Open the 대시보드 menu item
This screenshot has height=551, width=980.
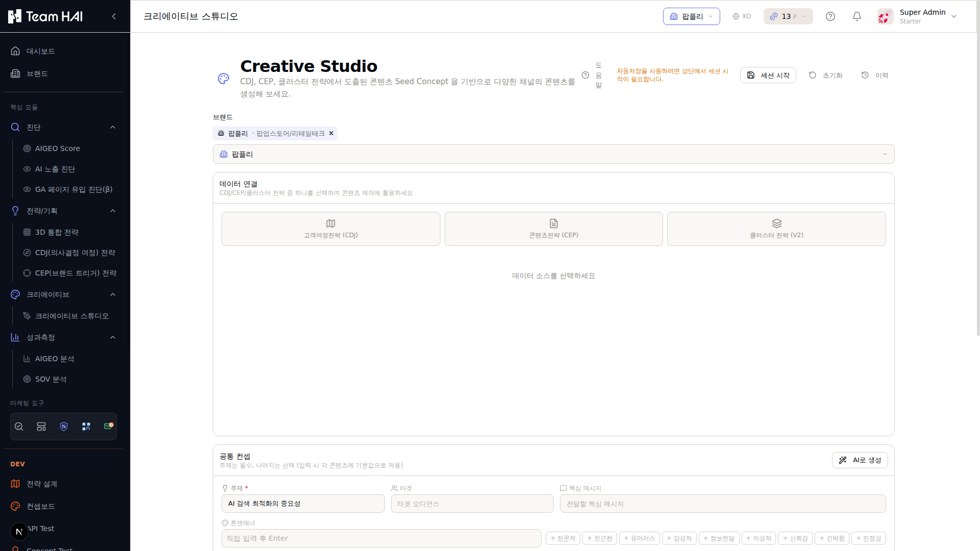63,51
